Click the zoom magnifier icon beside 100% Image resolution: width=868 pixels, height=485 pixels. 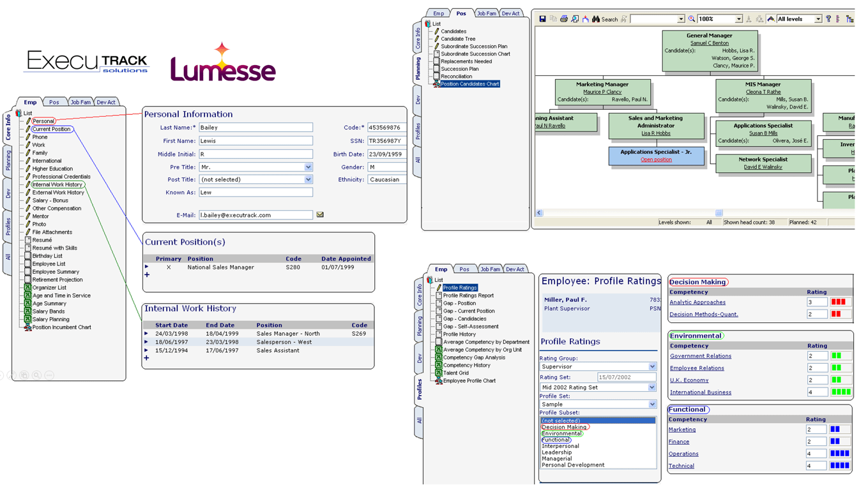(692, 19)
